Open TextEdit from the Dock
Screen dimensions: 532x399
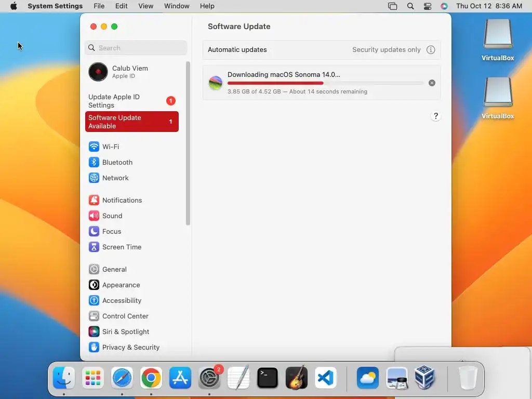[238, 378]
